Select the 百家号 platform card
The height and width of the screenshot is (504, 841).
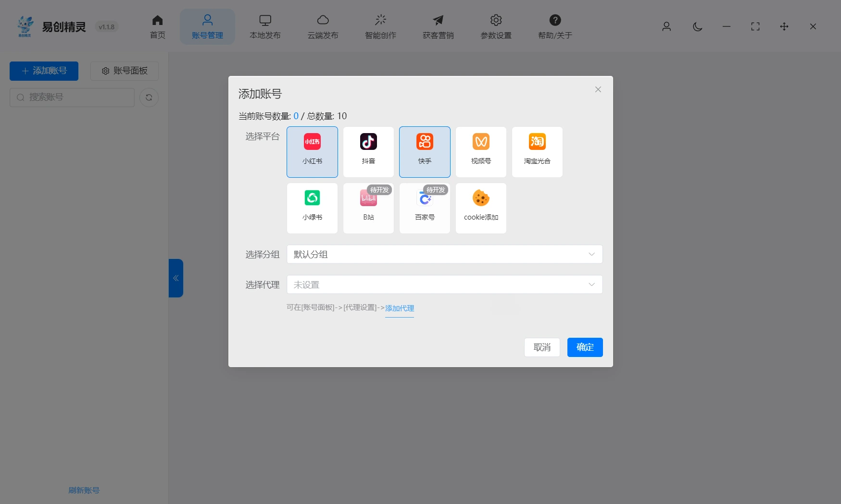425,208
